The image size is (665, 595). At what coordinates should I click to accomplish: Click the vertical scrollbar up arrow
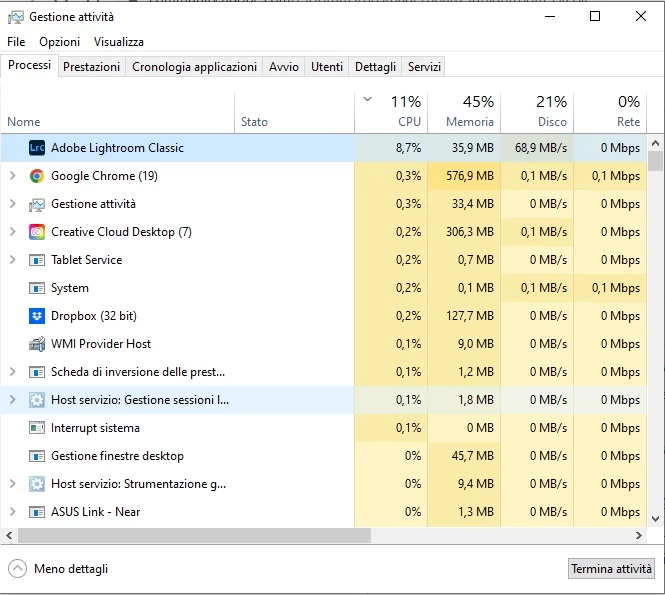656,143
